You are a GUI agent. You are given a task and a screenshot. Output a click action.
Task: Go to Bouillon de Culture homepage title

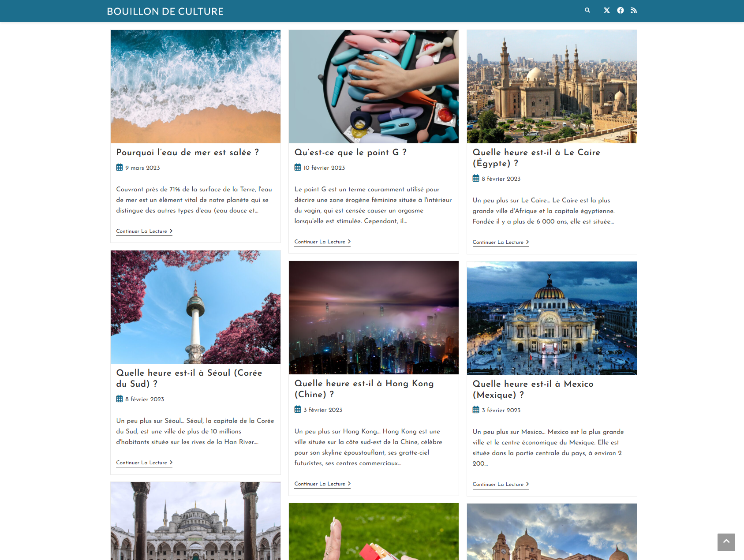[165, 11]
